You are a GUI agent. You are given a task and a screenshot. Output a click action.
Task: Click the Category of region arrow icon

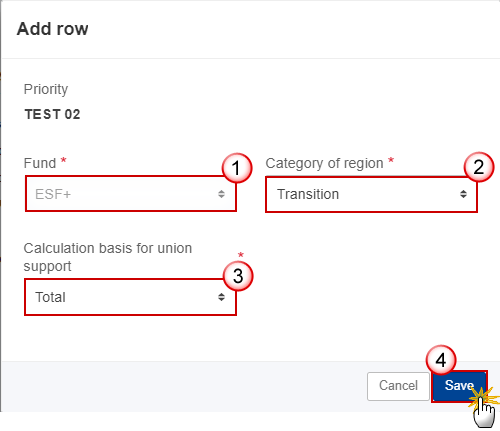[463, 194]
